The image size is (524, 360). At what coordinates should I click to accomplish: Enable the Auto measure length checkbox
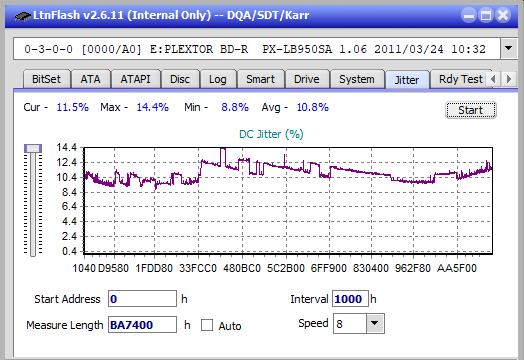207,325
